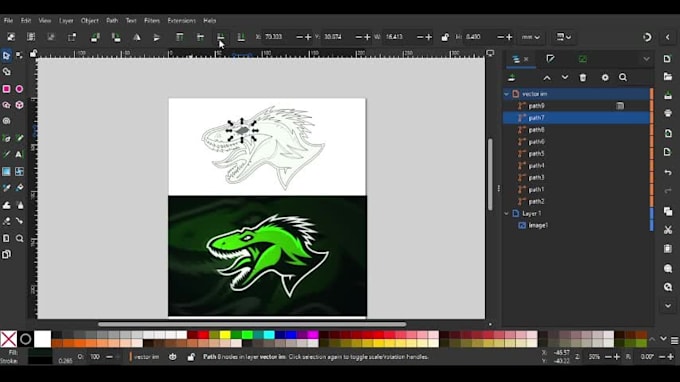Click Flip horizontal toolbar icon
Image resolution: width=680 pixels, height=382 pixels.
click(x=137, y=37)
